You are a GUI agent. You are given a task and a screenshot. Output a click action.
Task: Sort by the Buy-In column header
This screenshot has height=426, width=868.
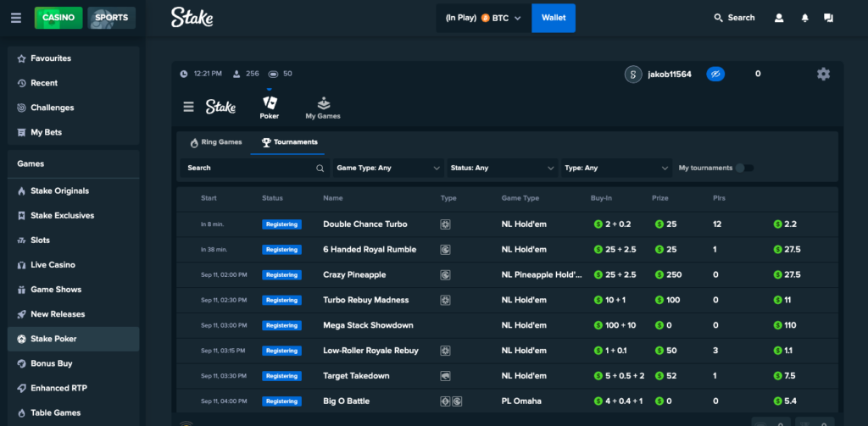pyautogui.click(x=601, y=198)
